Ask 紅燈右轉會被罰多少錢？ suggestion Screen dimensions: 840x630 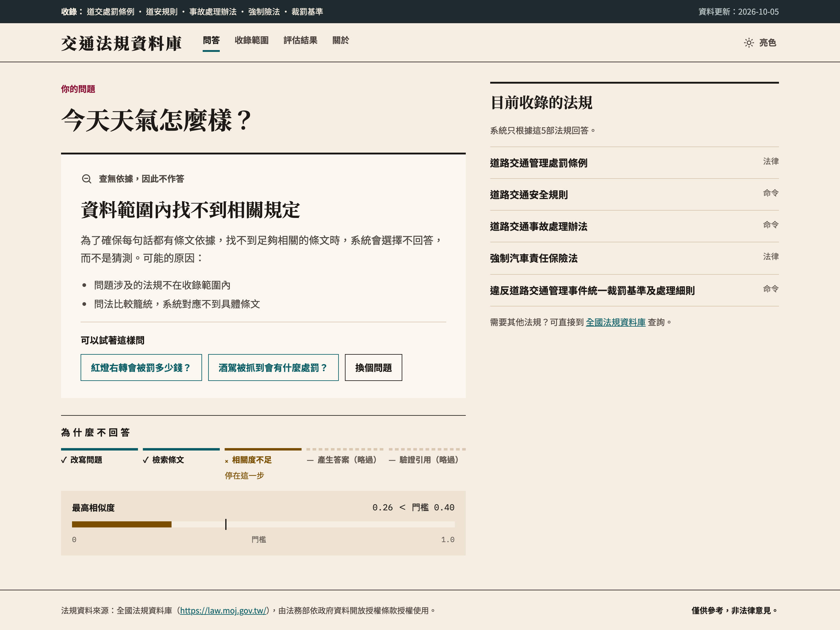coord(141,367)
